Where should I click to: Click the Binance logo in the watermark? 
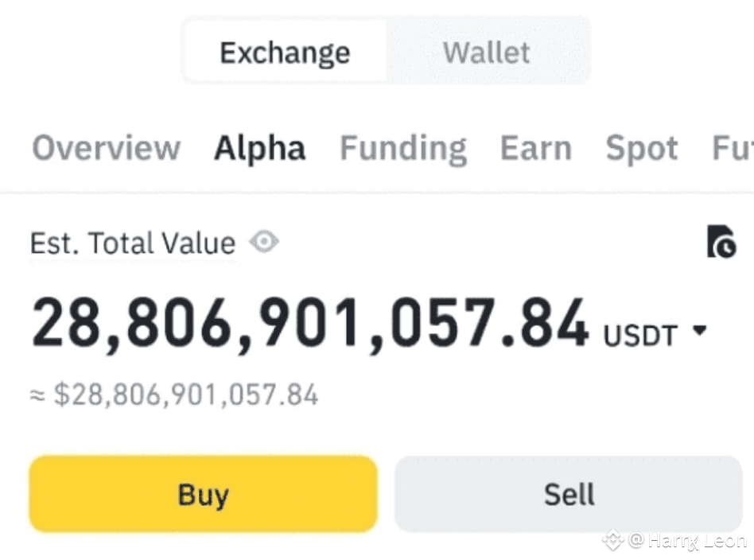pyautogui.click(x=612, y=541)
